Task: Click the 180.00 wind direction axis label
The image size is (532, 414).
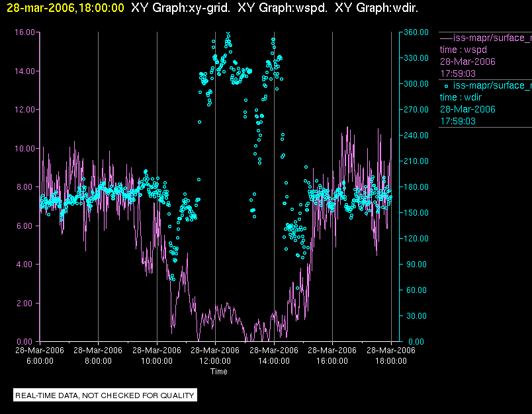Action: tap(416, 186)
